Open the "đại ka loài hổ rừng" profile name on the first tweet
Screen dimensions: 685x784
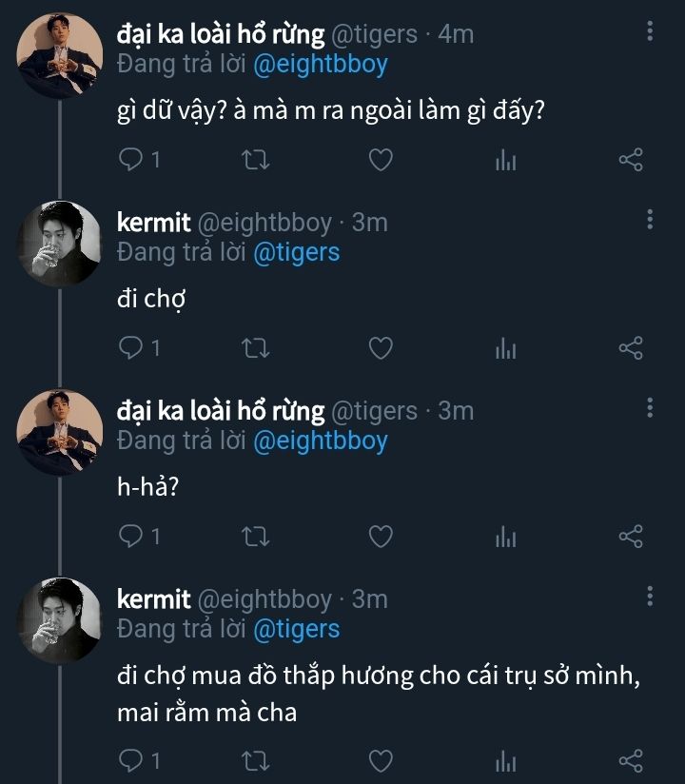220,34
